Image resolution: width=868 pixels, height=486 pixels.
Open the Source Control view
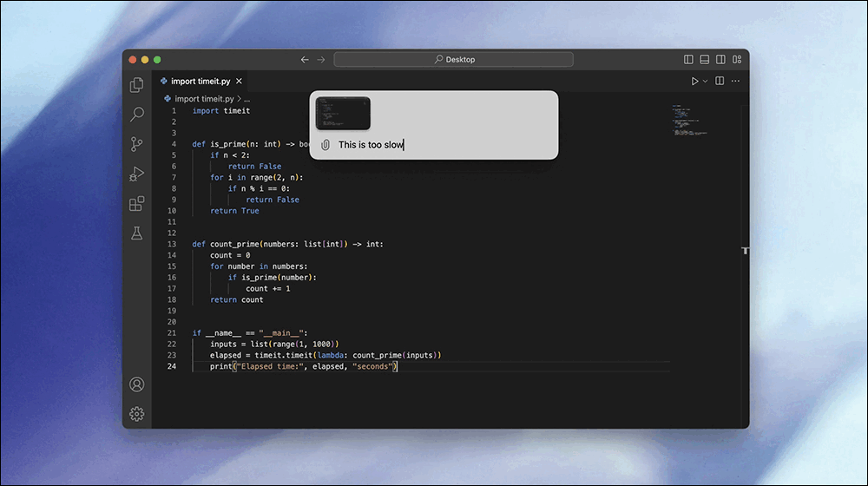137,144
